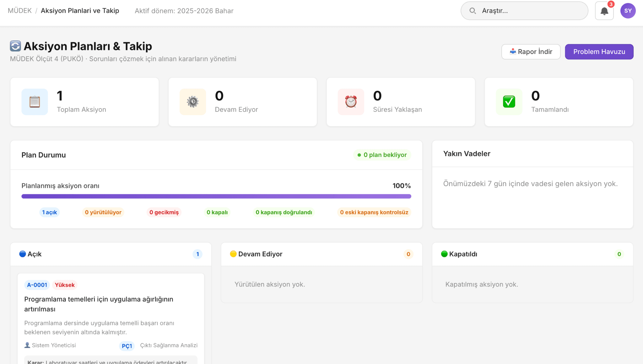This screenshot has height=364, width=643.
Task: Open the notifications bell
Action: pos(604,11)
